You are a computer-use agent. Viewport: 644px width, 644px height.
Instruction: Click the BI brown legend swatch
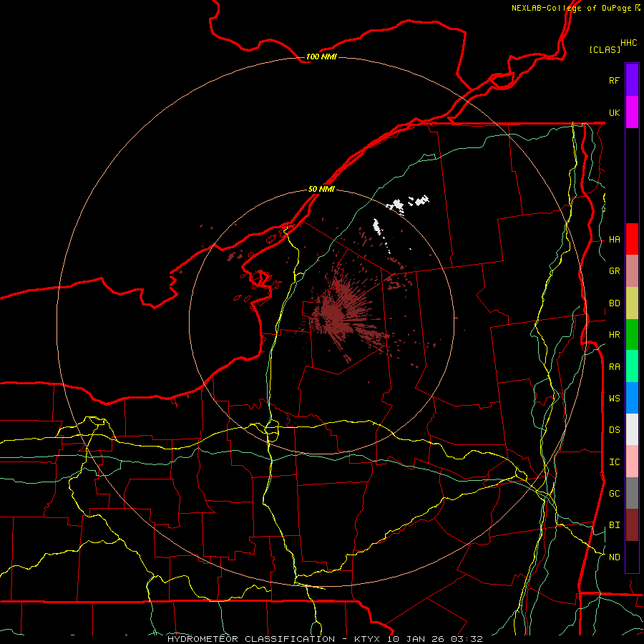pos(632,525)
